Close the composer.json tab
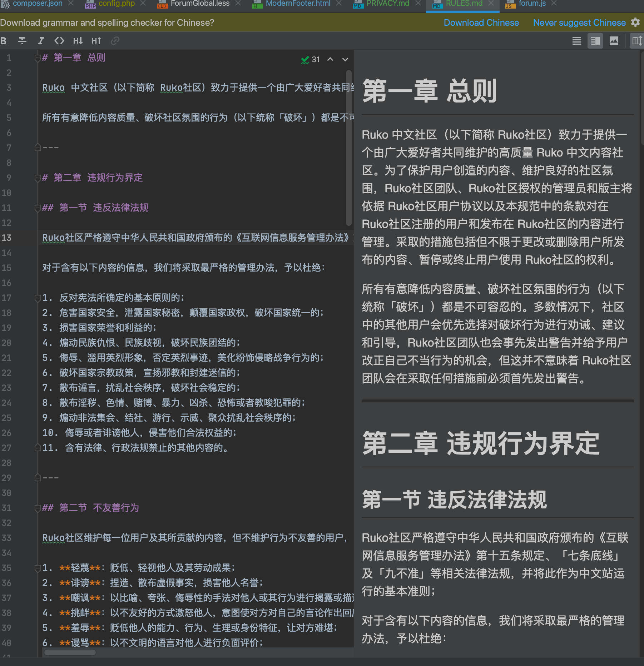The height and width of the screenshot is (666, 644). click(x=71, y=3)
